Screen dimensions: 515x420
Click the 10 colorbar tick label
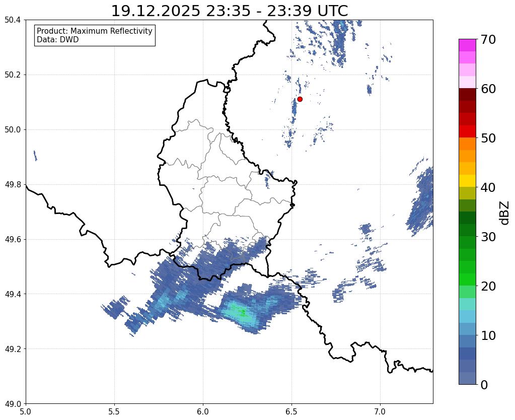point(488,335)
